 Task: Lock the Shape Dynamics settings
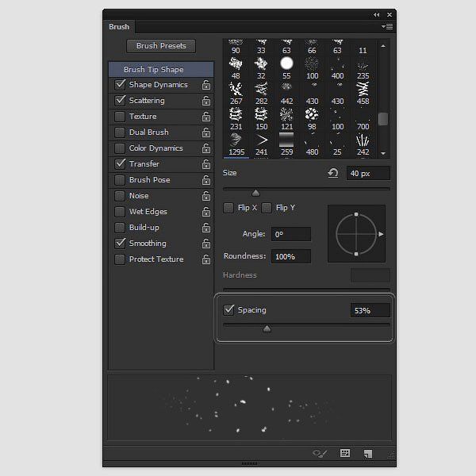[x=206, y=85]
